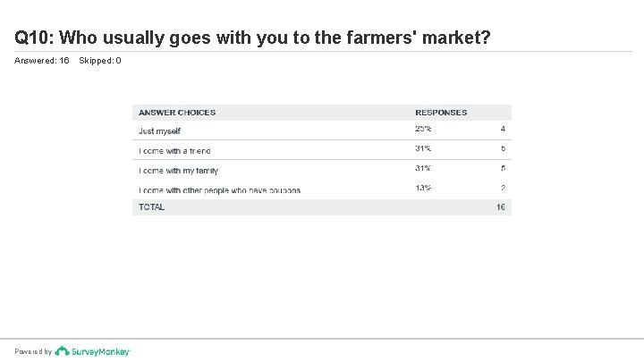The height and width of the screenshot is (362, 644).
Task: Select 'I come with my family' row
Action: [178, 170]
